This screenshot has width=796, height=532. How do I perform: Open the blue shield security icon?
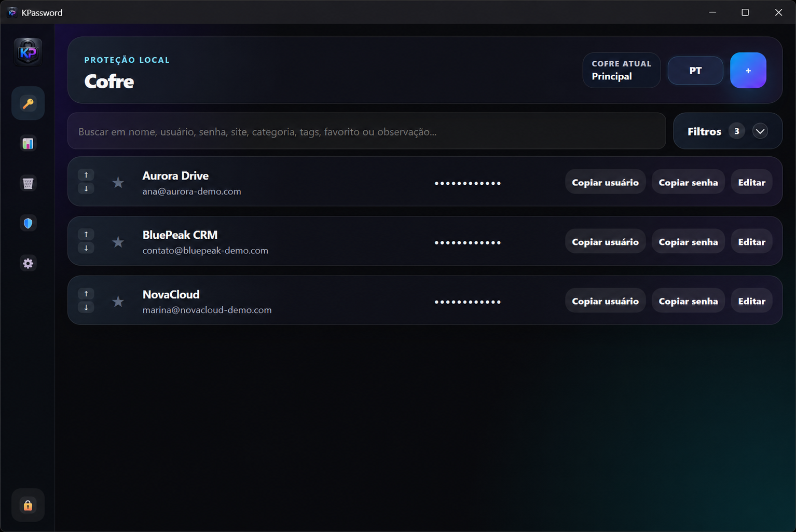28,223
